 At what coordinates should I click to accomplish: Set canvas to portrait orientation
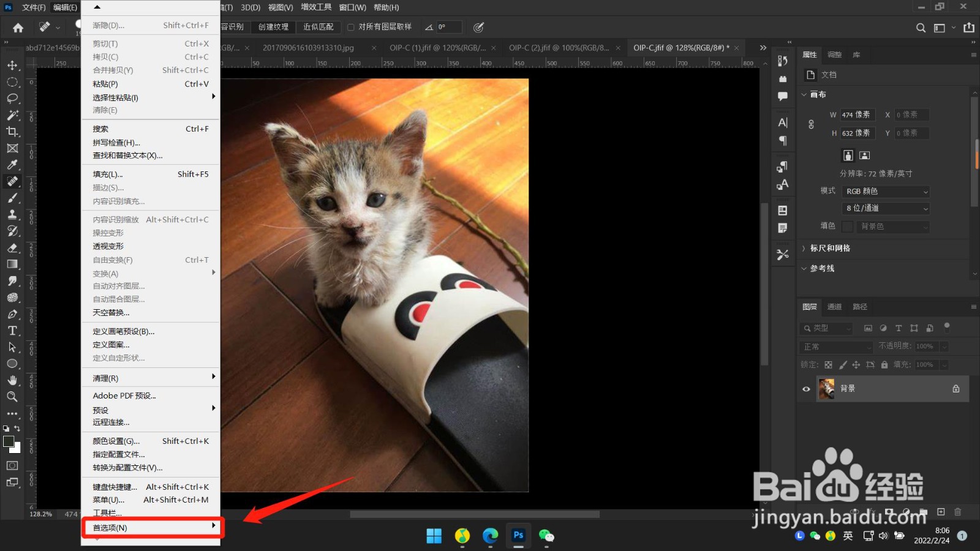tap(848, 156)
